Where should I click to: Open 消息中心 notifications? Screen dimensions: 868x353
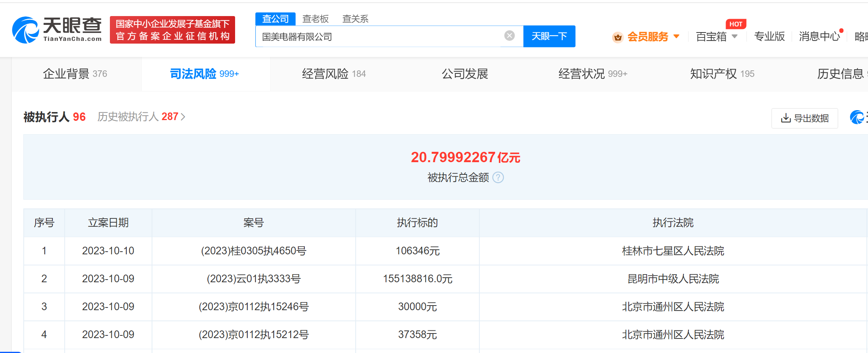[819, 36]
